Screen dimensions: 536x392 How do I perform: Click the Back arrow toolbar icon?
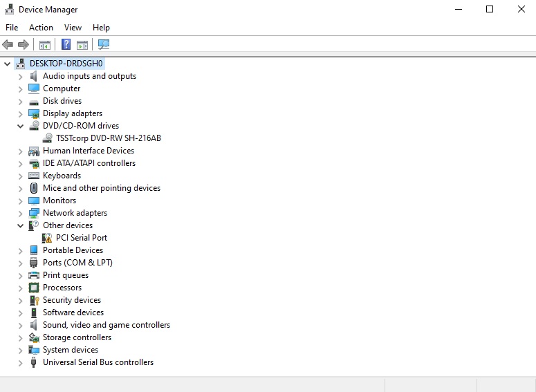[8, 44]
